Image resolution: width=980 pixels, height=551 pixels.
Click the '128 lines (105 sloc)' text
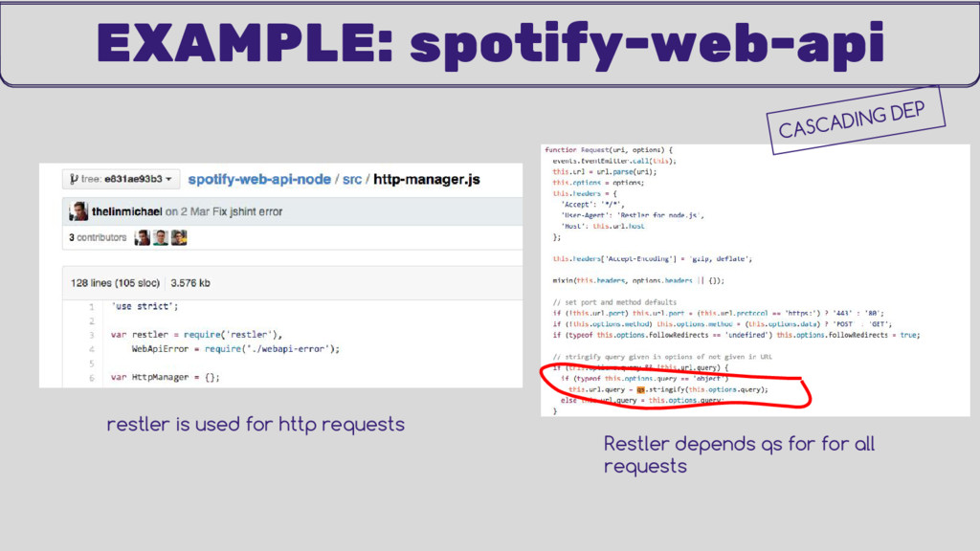(x=115, y=283)
